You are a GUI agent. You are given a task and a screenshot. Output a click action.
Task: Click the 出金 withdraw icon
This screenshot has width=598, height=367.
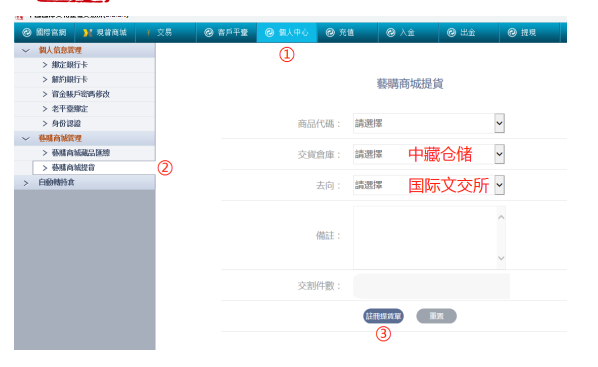coord(451,33)
